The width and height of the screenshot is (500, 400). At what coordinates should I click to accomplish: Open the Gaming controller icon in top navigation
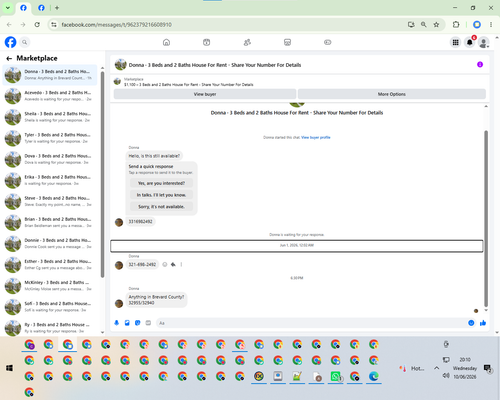point(328,42)
